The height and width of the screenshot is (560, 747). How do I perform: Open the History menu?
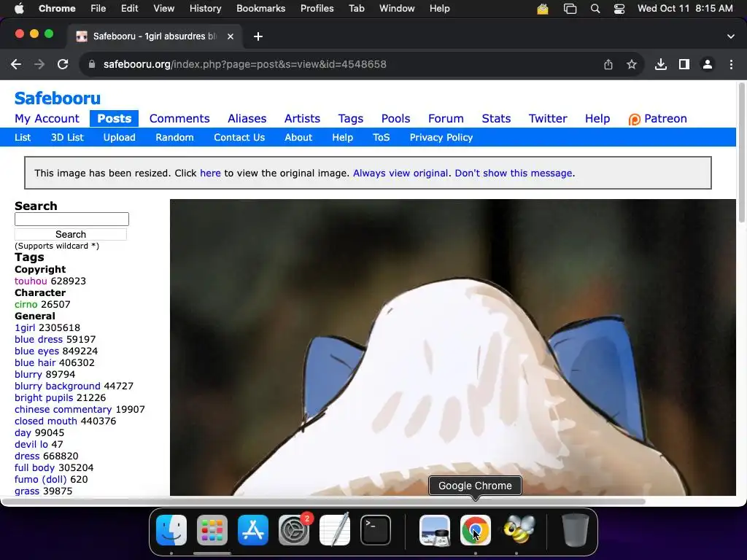coord(205,9)
